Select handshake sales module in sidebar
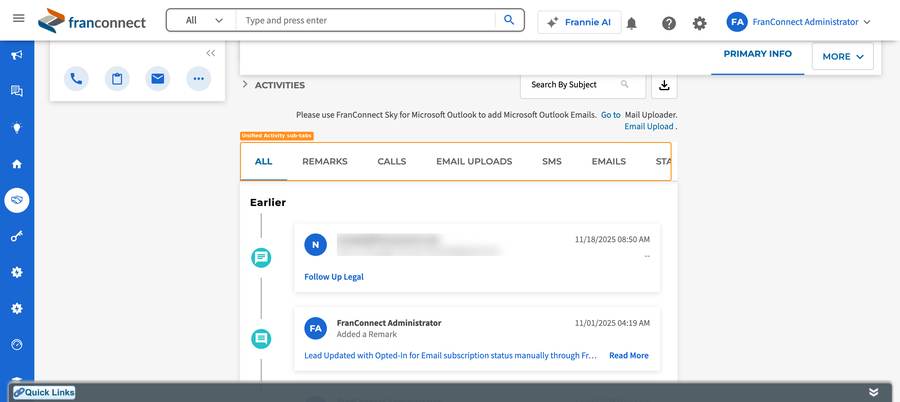 (x=17, y=200)
